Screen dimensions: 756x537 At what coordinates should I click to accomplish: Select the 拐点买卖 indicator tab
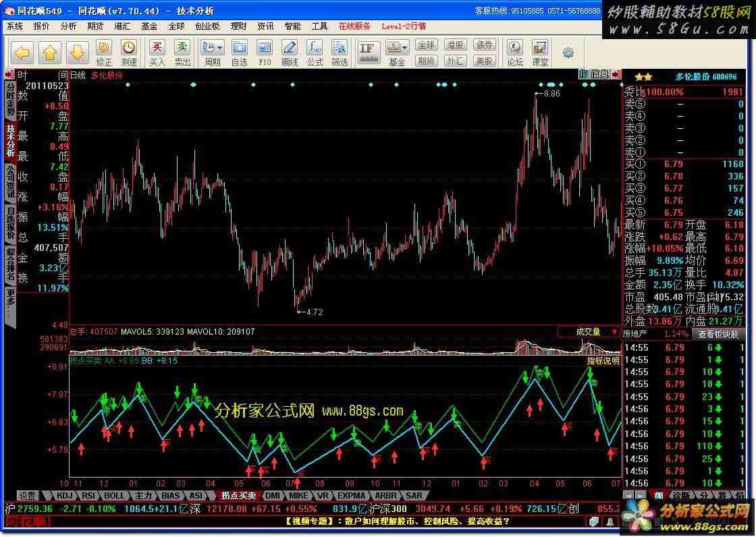(x=238, y=496)
